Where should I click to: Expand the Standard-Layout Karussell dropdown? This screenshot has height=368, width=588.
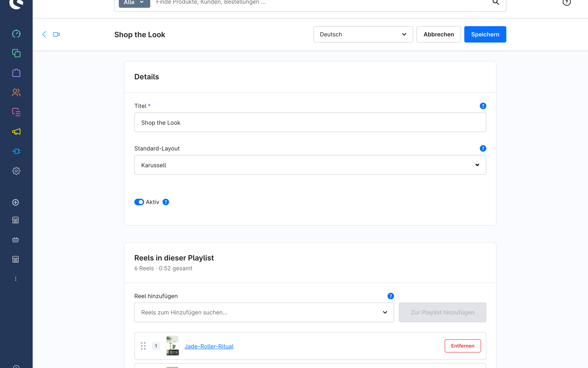pyautogui.click(x=310, y=165)
